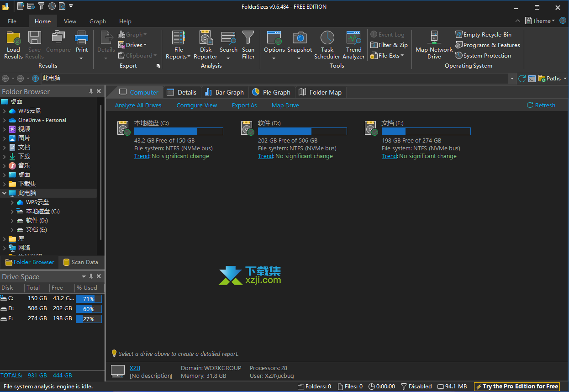Open the Theme dropdown
569x392 pixels.
(x=540, y=21)
